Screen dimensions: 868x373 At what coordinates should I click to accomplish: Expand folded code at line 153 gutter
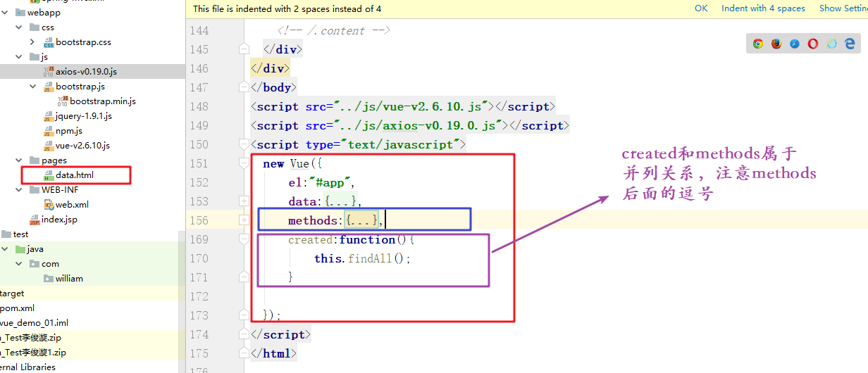244,201
